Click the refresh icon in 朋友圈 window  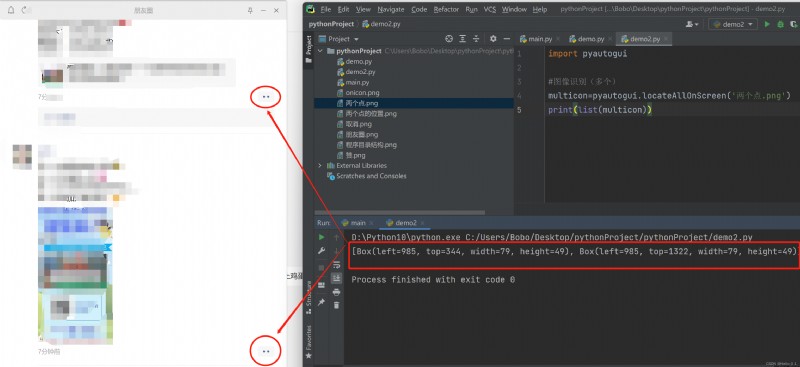[24, 10]
